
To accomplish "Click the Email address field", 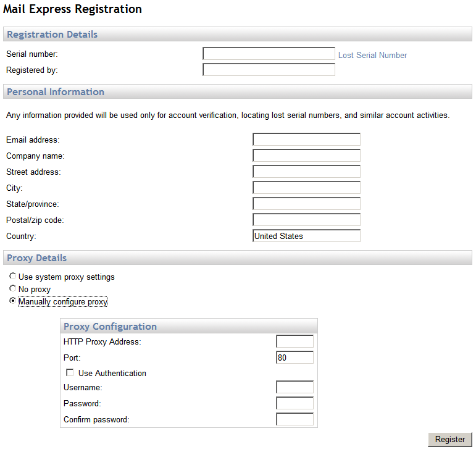I will [306, 140].
